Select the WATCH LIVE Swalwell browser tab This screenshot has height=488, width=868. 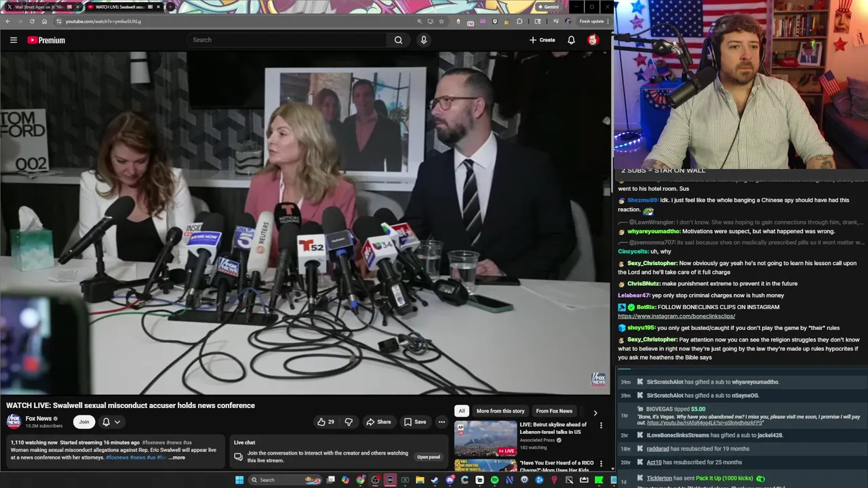[124, 7]
